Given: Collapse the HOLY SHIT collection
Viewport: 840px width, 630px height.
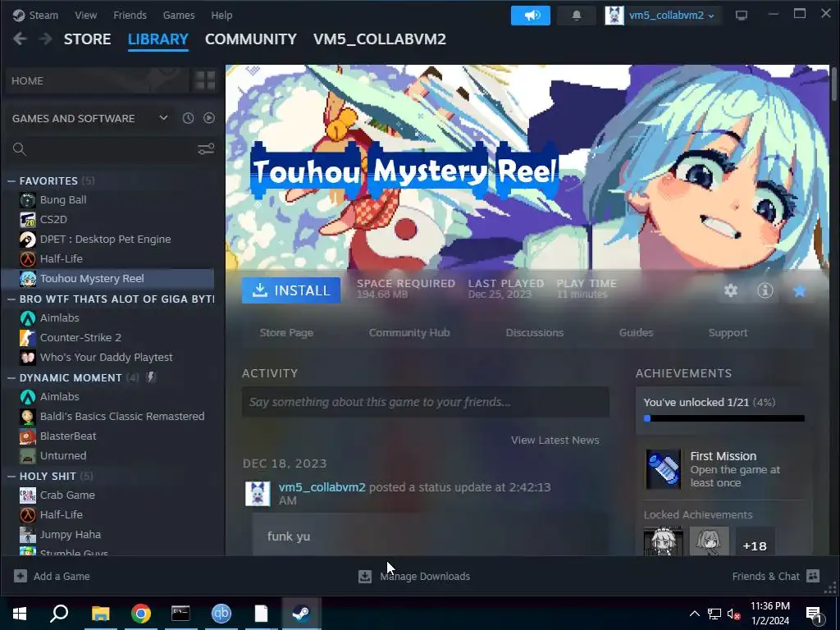Looking at the screenshot, I should pyautogui.click(x=11, y=477).
